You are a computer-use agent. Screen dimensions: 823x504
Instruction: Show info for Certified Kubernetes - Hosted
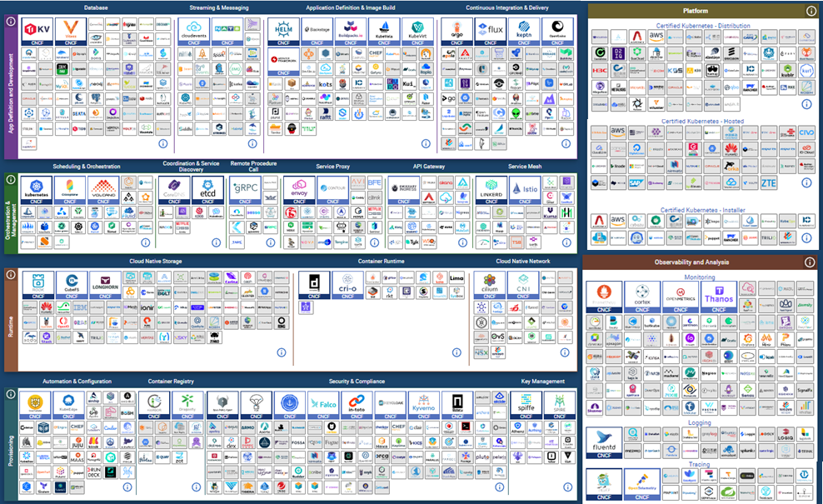coord(806,182)
